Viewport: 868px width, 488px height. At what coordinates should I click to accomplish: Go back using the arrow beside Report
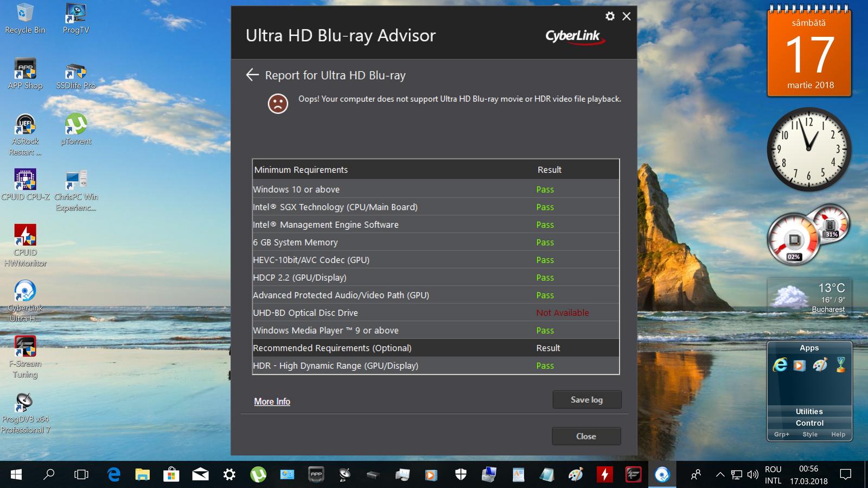(x=252, y=75)
